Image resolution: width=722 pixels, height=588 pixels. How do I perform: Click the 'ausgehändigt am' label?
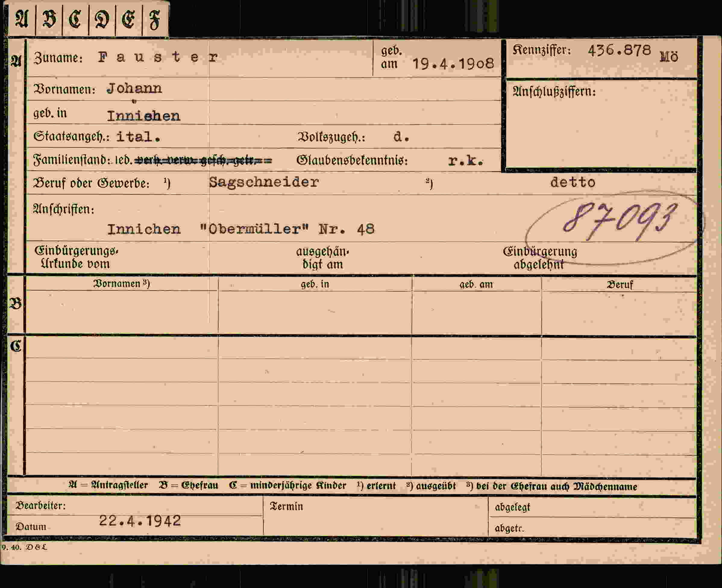pos(322,258)
